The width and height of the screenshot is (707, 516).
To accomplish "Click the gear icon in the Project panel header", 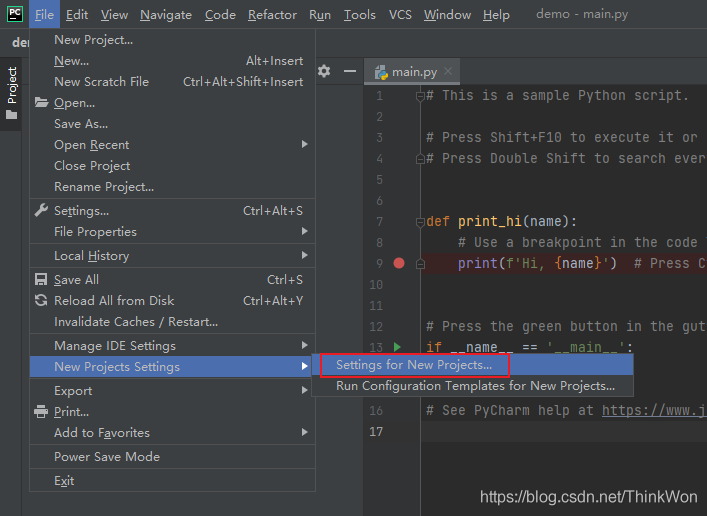I will [x=324, y=71].
